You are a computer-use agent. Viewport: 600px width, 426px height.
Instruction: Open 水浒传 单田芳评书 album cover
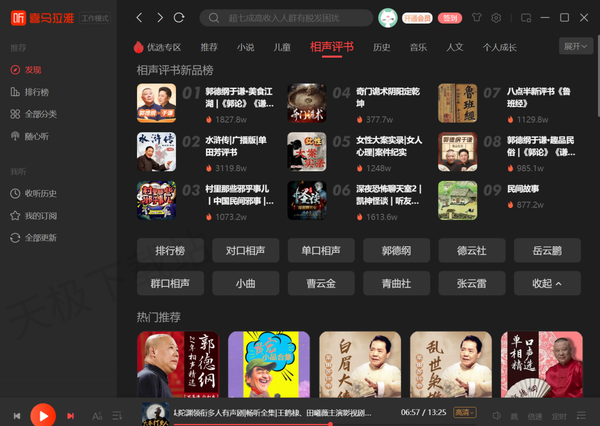tap(157, 152)
